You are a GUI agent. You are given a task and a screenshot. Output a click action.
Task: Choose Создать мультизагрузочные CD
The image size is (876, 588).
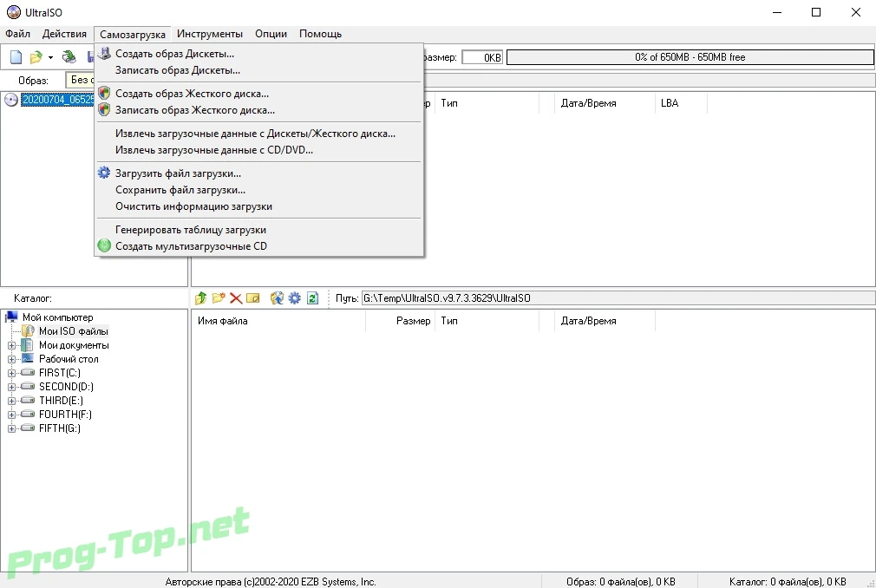point(258,246)
